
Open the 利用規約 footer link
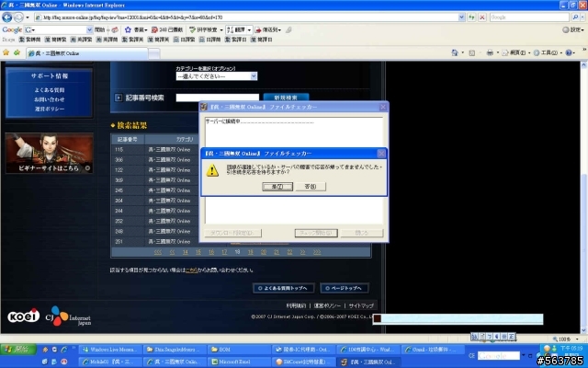click(x=296, y=305)
